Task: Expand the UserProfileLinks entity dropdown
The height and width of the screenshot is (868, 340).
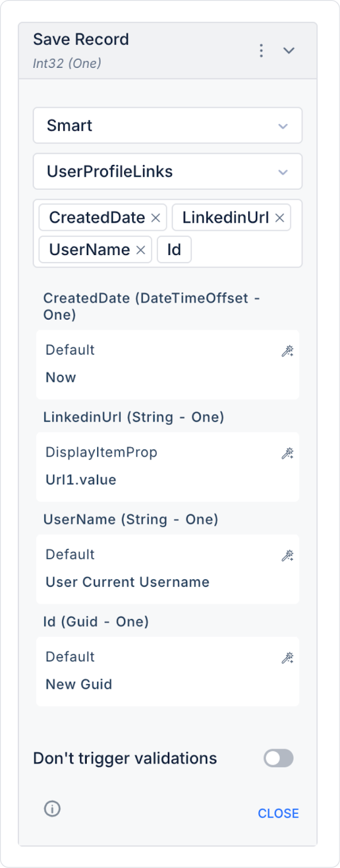Action: point(167,171)
